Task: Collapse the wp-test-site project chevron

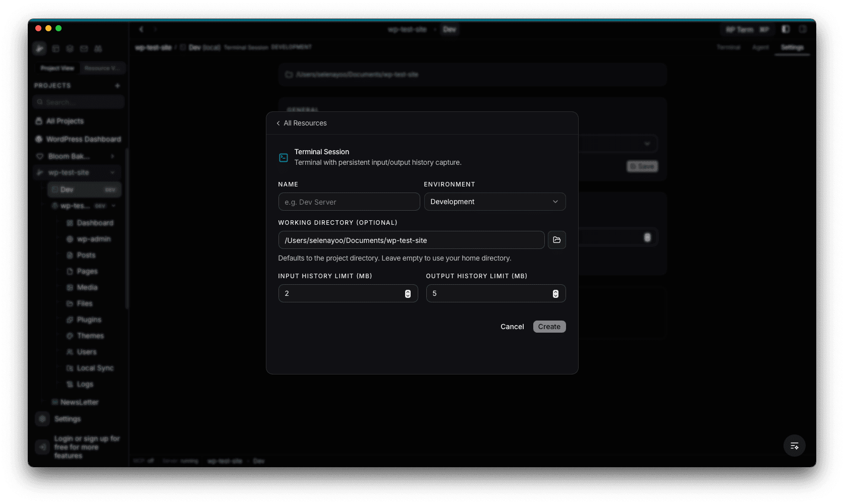Action: tap(112, 172)
